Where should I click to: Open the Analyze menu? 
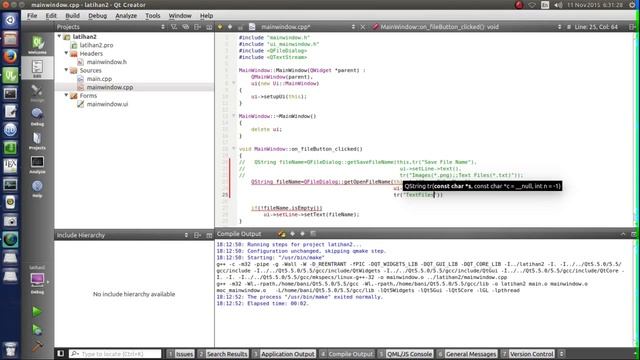pyautogui.click(x=126, y=16)
